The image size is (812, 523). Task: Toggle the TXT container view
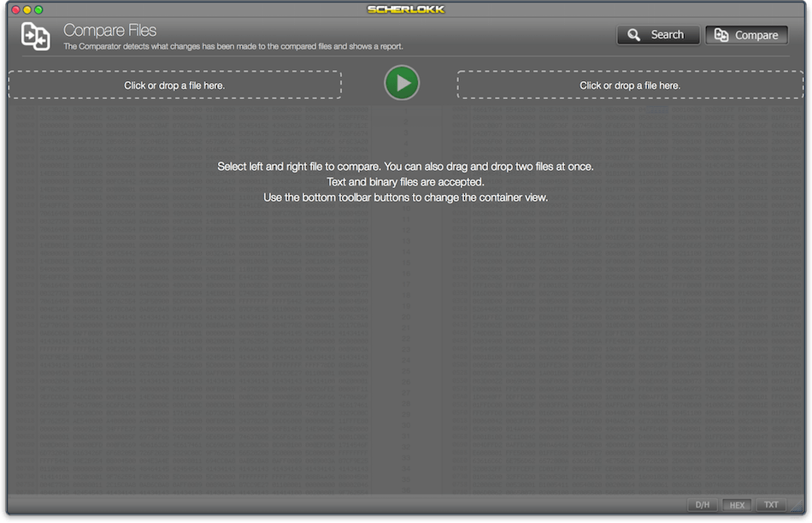coord(771,505)
